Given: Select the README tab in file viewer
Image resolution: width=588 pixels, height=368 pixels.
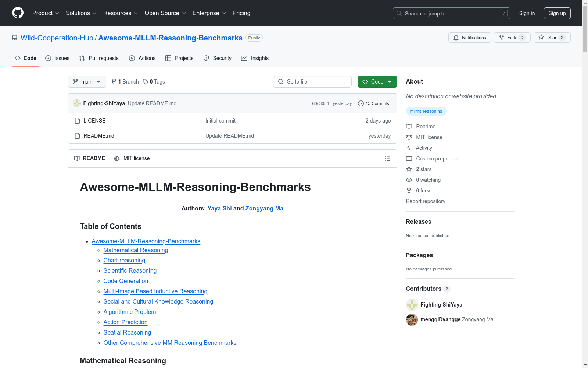Looking at the screenshot, I should 90,158.
